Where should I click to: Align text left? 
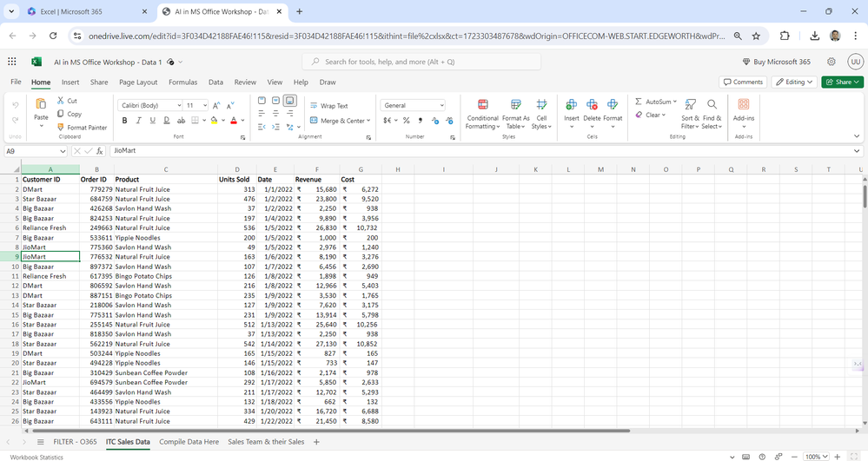[x=262, y=113]
